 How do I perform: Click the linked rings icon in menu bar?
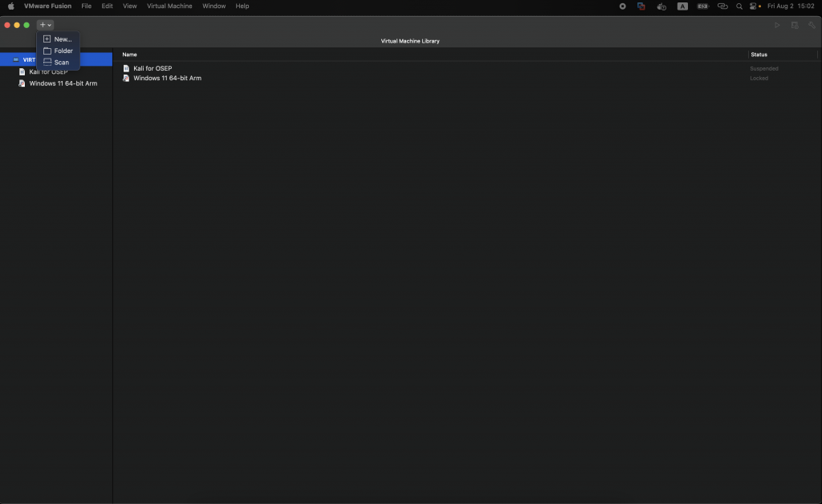pos(722,6)
